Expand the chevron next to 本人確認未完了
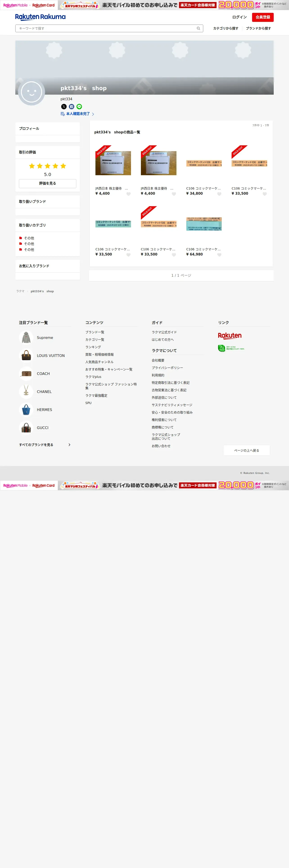 pos(93,114)
